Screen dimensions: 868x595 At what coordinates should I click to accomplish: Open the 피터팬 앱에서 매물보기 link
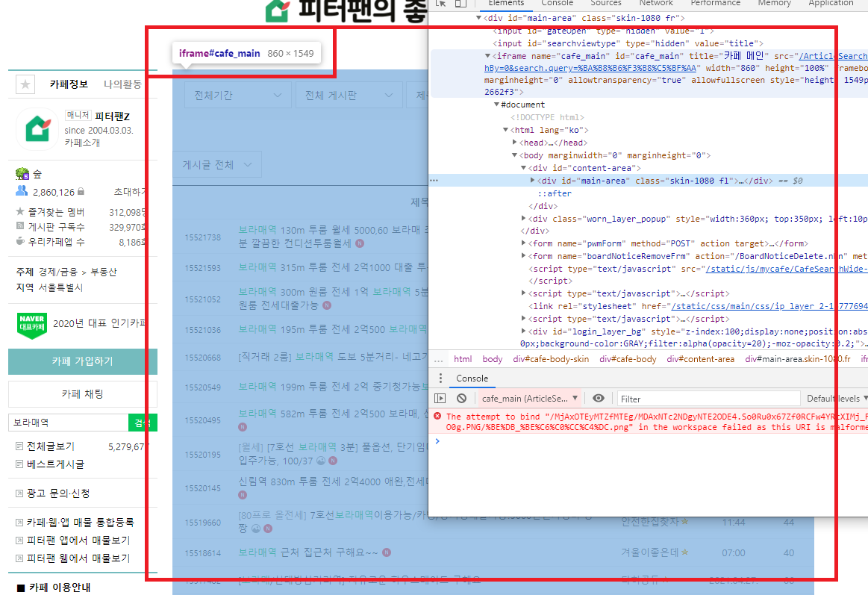coord(78,541)
